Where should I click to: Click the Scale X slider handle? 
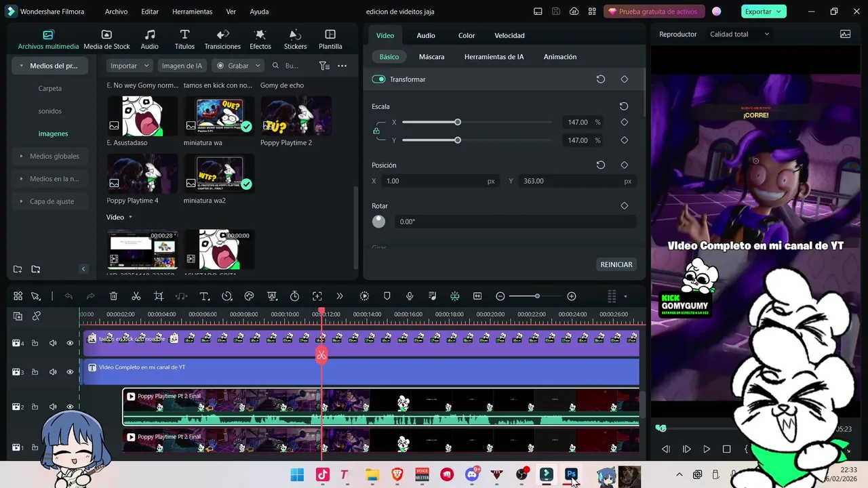coord(458,122)
